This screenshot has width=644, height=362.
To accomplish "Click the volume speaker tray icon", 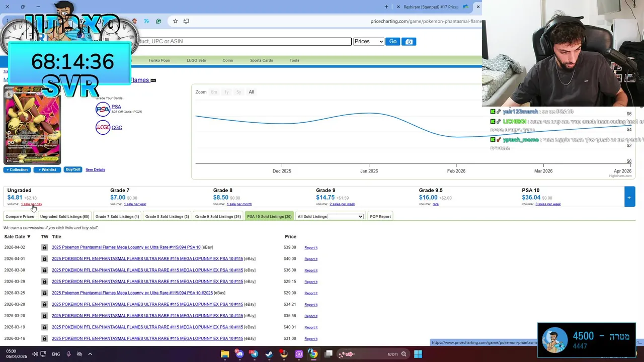I will pos(35,354).
